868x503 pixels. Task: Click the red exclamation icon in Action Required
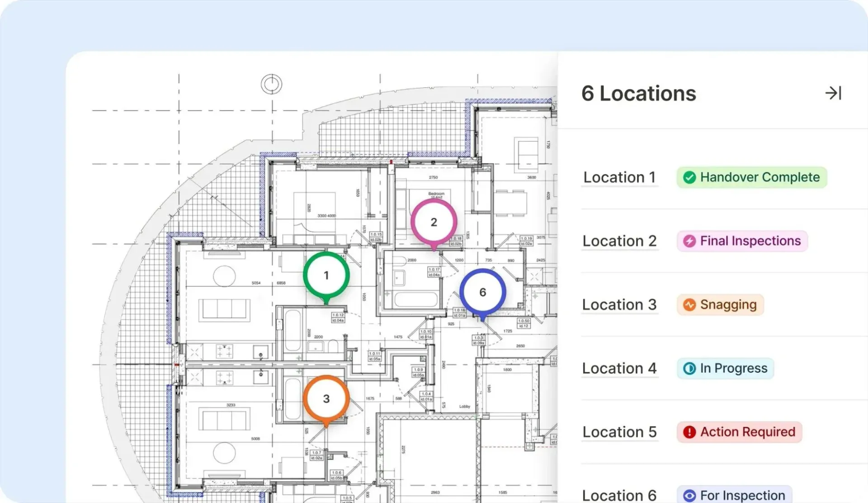click(x=689, y=432)
